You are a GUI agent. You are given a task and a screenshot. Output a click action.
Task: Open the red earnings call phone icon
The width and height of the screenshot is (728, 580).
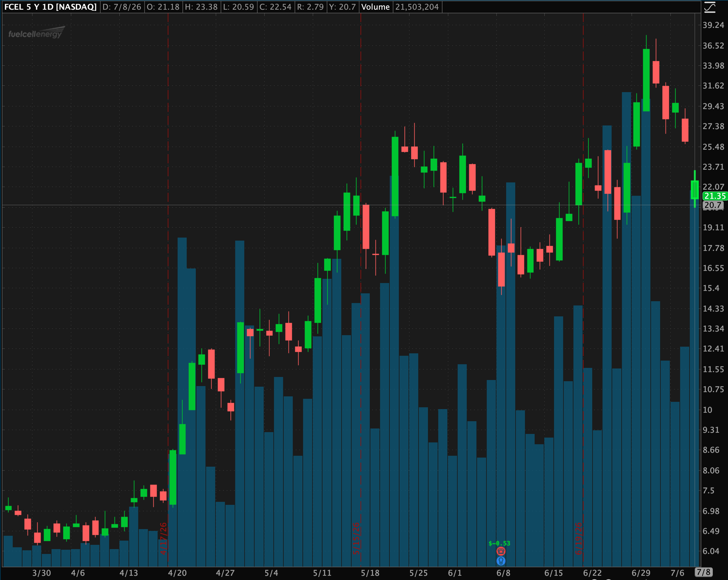(x=501, y=551)
